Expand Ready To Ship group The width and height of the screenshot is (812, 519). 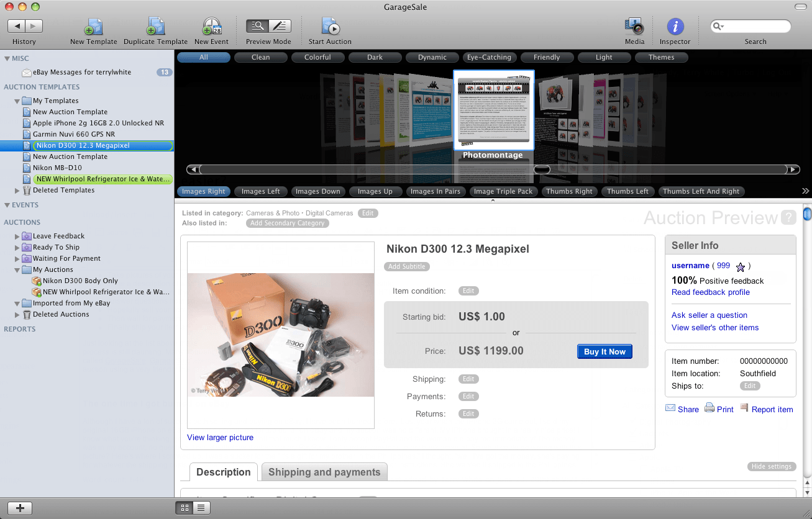click(17, 247)
